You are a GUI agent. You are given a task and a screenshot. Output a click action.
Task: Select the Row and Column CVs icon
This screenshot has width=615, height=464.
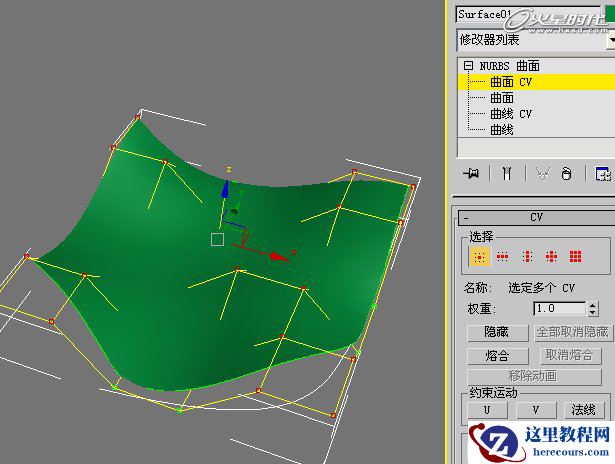click(551, 257)
